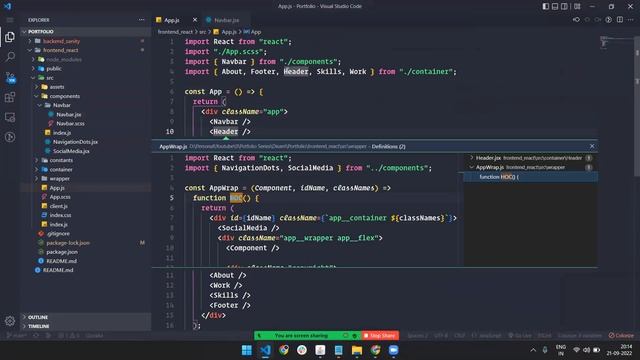This screenshot has height=360, width=640.
Task: Open the Remote Explorer view icon
Action: 10,117
